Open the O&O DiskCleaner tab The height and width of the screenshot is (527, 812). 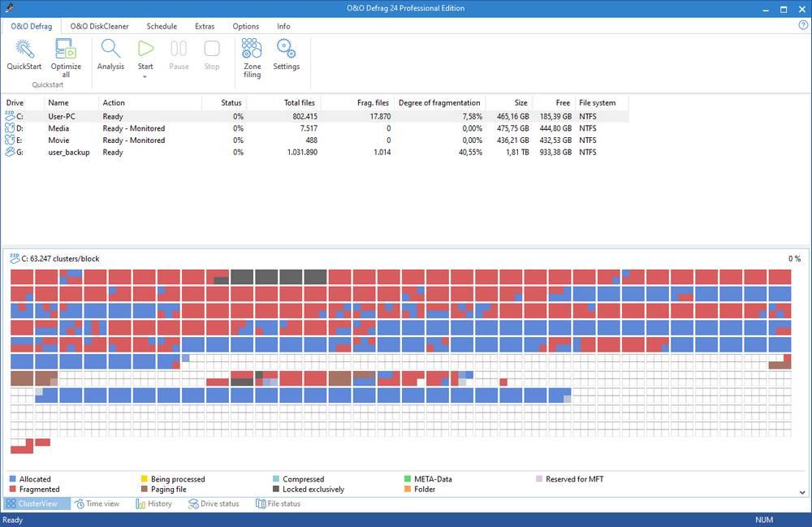pos(98,26)
